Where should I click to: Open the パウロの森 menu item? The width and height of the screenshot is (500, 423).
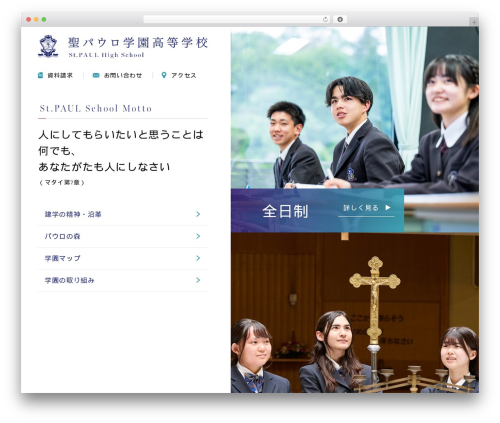[123, 236]
